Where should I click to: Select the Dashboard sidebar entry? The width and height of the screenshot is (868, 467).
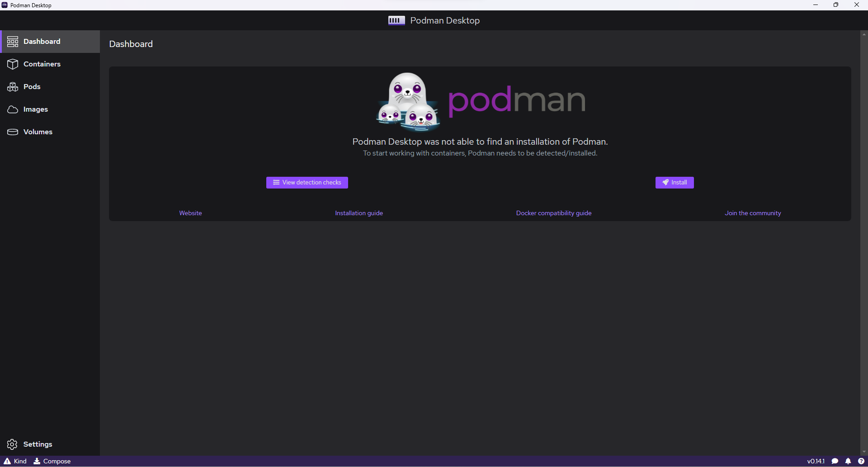(x=42, y=41)
